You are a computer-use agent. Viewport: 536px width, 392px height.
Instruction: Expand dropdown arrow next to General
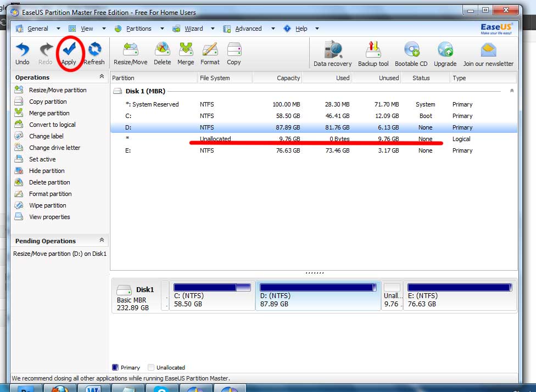58,29
